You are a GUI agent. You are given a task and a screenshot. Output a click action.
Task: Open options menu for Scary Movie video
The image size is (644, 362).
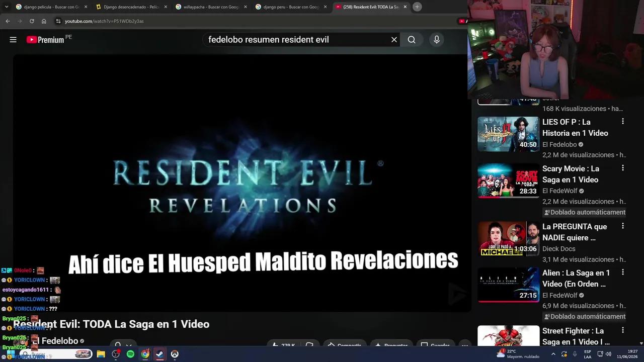click(623, 168)
